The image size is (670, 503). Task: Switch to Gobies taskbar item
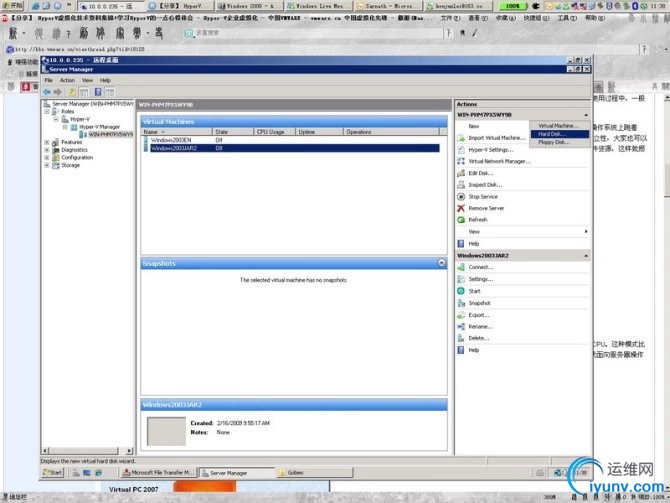[x=314, y=473]
